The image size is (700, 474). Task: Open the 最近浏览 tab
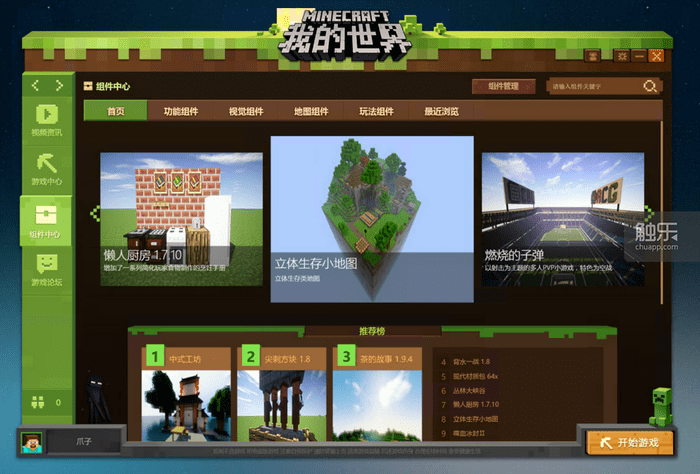(x=442, y=111)
